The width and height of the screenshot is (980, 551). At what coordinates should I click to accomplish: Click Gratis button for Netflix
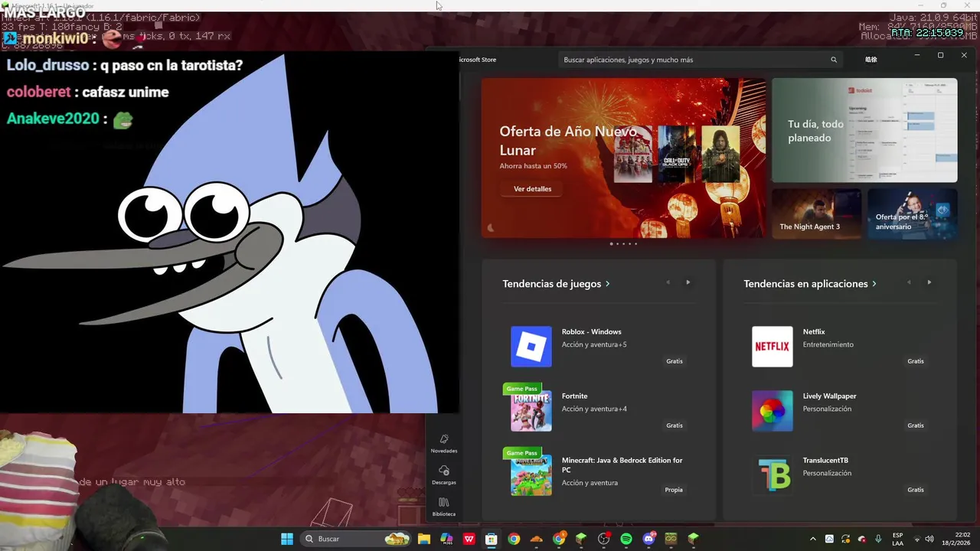coord(916,361)
